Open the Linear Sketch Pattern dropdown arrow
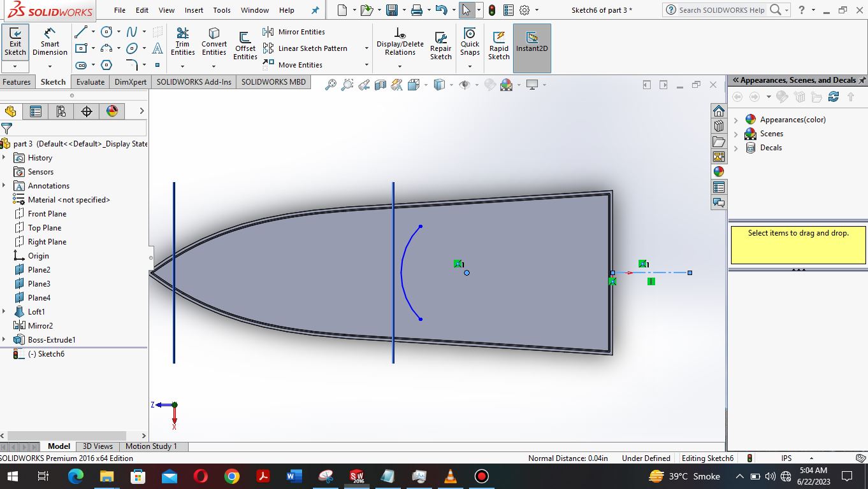The height and width of the screenshot is (489, 868). click(x=366, y=48)
